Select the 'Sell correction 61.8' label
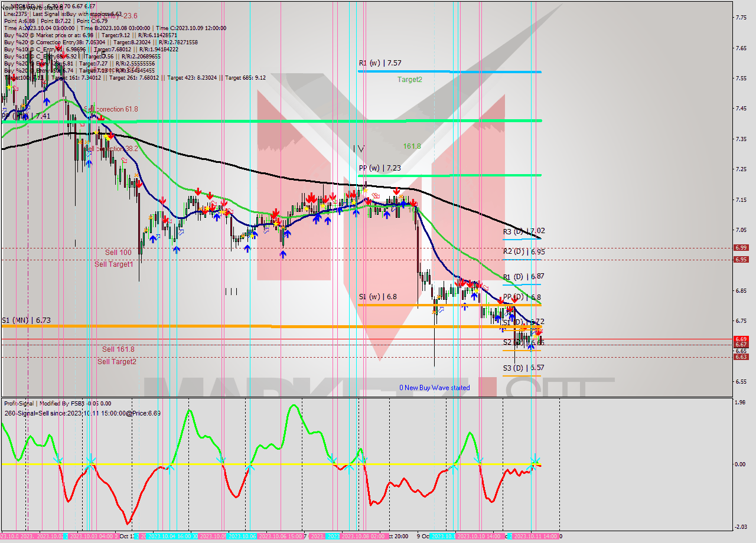This screenshot has height=543, width=756. [111, 109]
